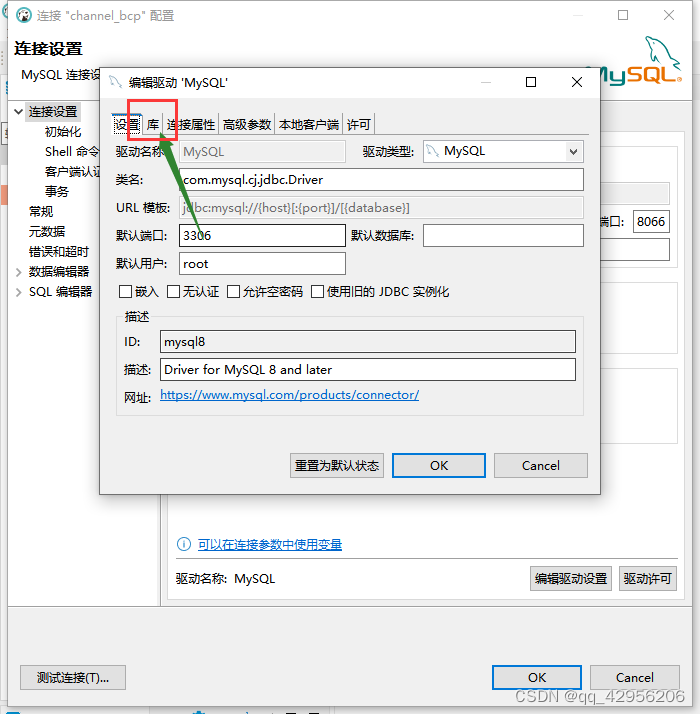Click the 描述 driver description field

coord(368,369)
